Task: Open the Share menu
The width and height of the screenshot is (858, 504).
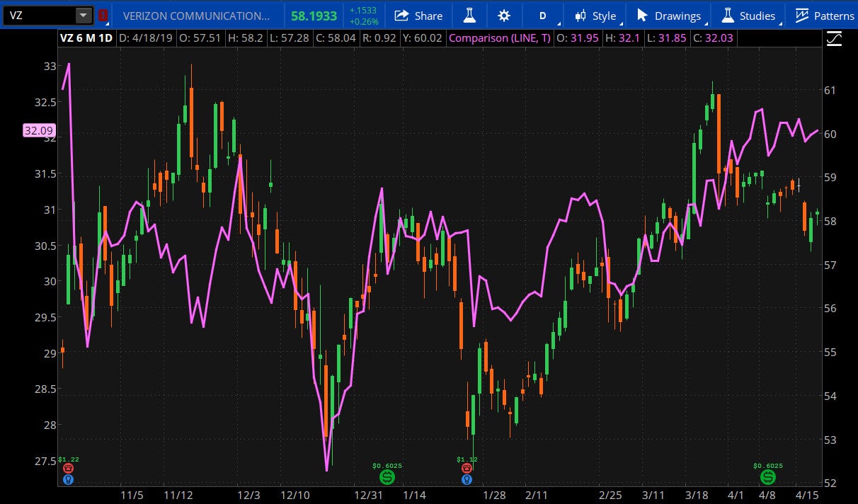Action: (x=418, y=16)
